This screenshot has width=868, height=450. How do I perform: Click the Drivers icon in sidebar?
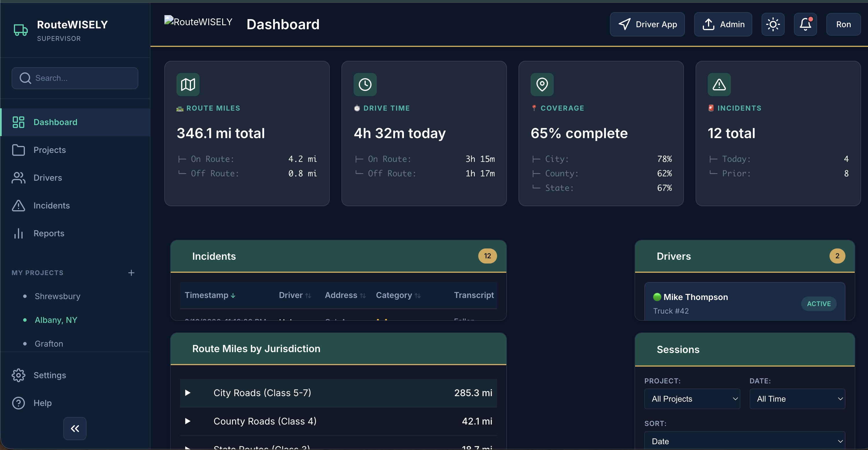(x=19, y=178)
